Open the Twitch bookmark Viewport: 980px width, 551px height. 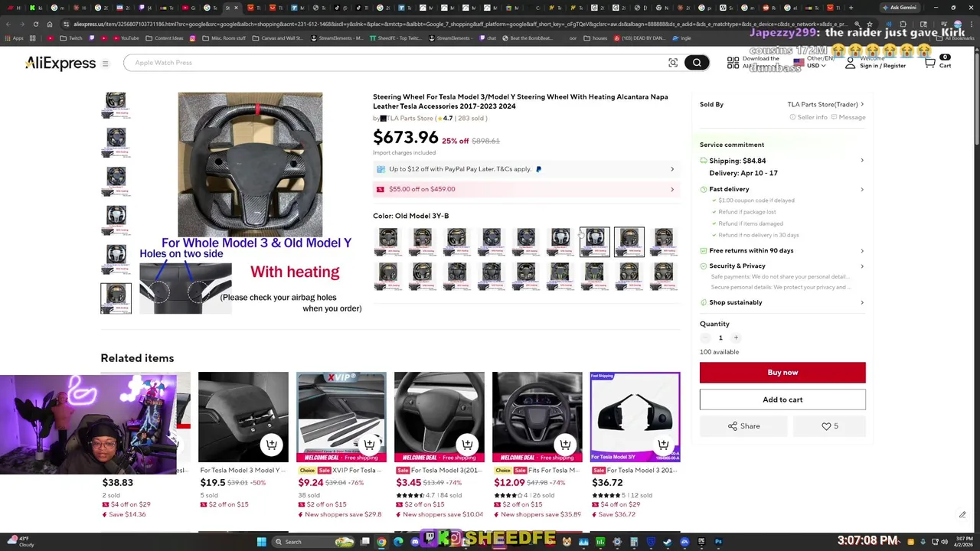[x=71, y=38]
